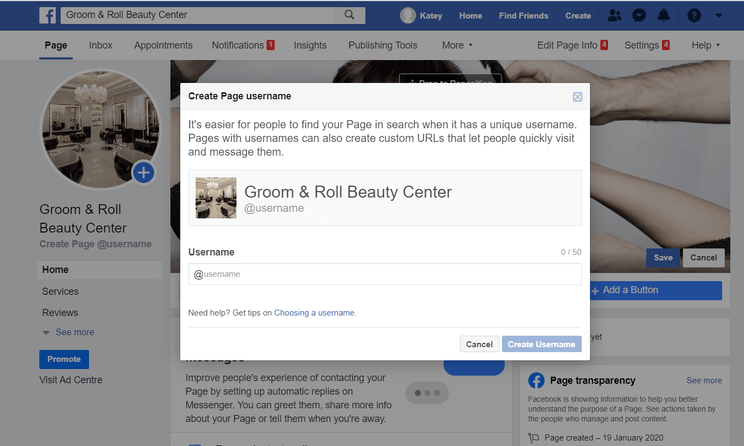The height and width of the screenshot is (446, 744).
Task: Click See more in Page transparency
Action: pos(704,381)
